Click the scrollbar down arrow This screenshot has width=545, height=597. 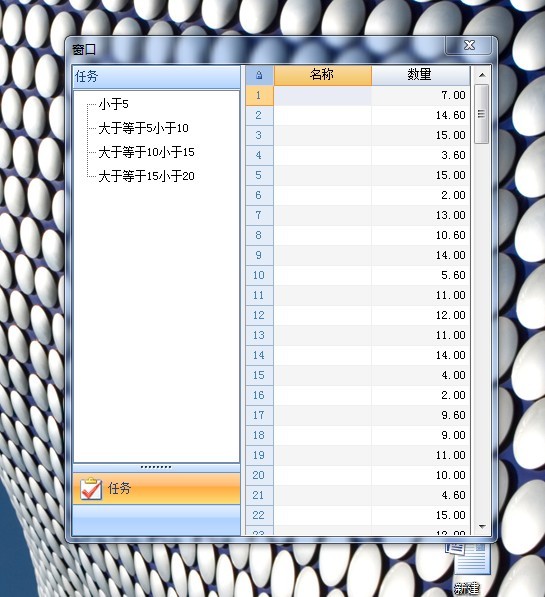tap(482, 527)
